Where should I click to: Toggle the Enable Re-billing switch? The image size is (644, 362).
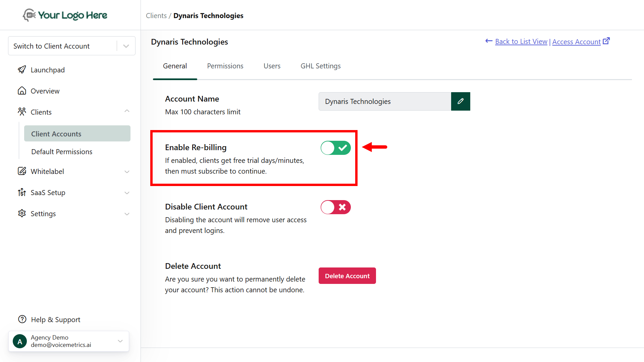coord(335,148)
